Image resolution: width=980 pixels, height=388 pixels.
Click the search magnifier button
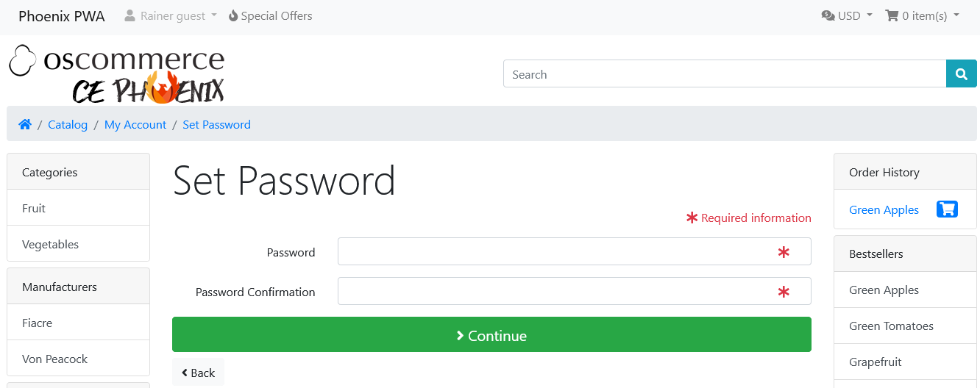pos(961,74)
